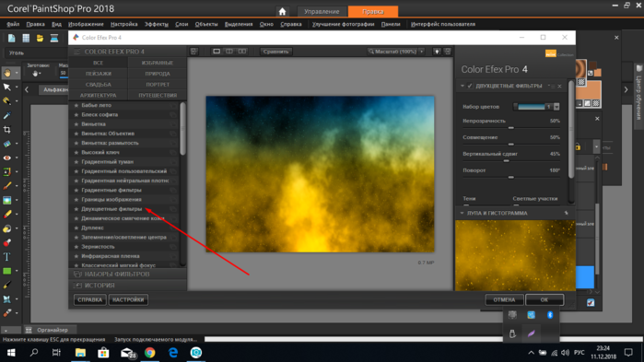Select side-by-side preview mode
The height and width of the screenshot is (362, 644).
(x=242, y=52)
